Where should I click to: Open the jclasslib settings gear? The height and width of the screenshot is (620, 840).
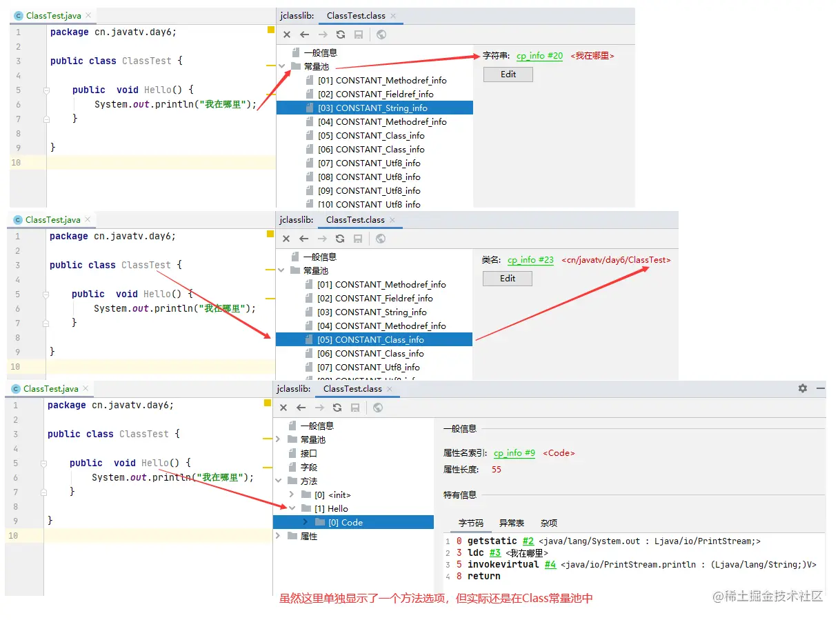[803, 388]
